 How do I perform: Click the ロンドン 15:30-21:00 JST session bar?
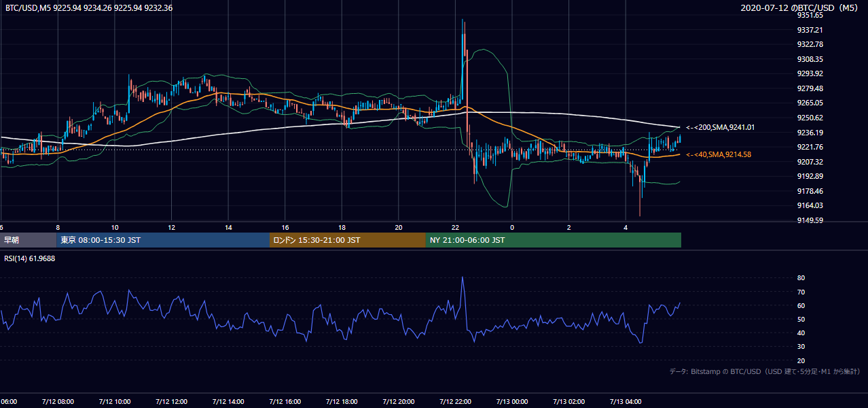(348, 240)
